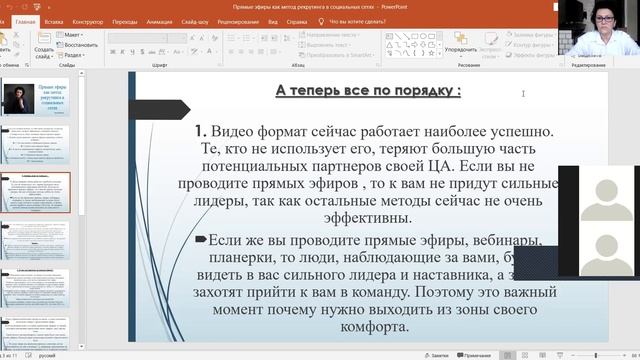Select the fourth slide thumbnail
Image resolution: width=640 pixels, height=360 pixels.
tap(36, 241)
